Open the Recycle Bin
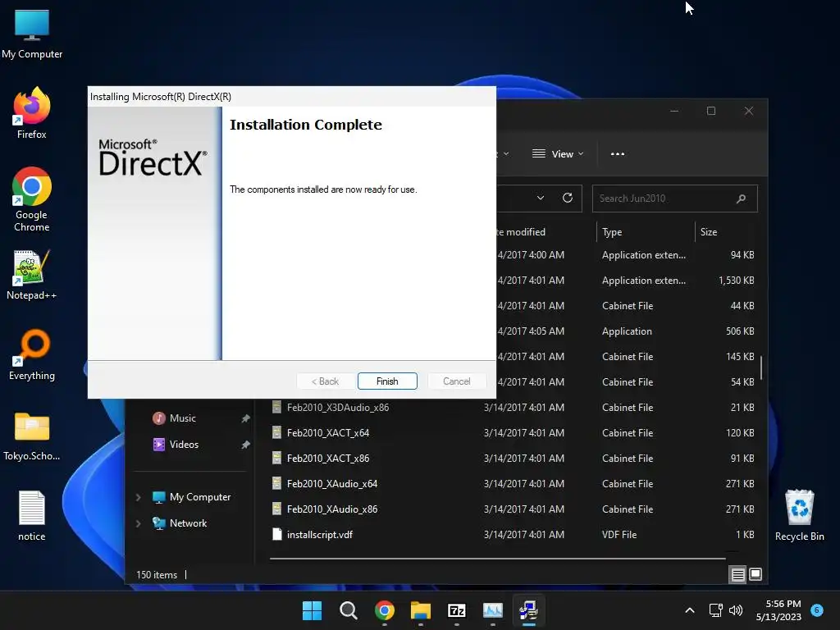Image resolution: width=840 pixels, height=630 pixels. (799, 515)
